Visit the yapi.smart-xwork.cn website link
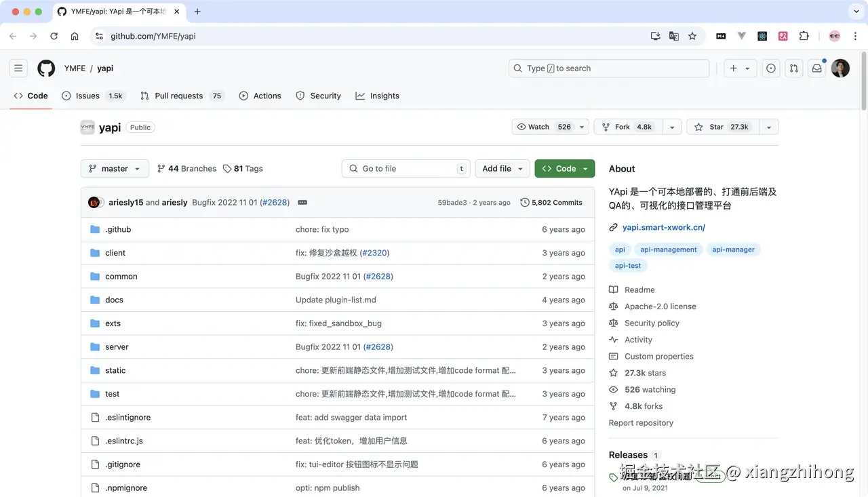Image resolution: width=868 pixels, height=497 pixels. pos(664,228)
